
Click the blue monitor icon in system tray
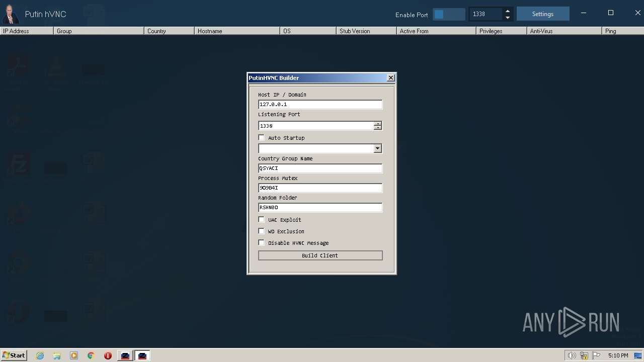tap(638, 355)
